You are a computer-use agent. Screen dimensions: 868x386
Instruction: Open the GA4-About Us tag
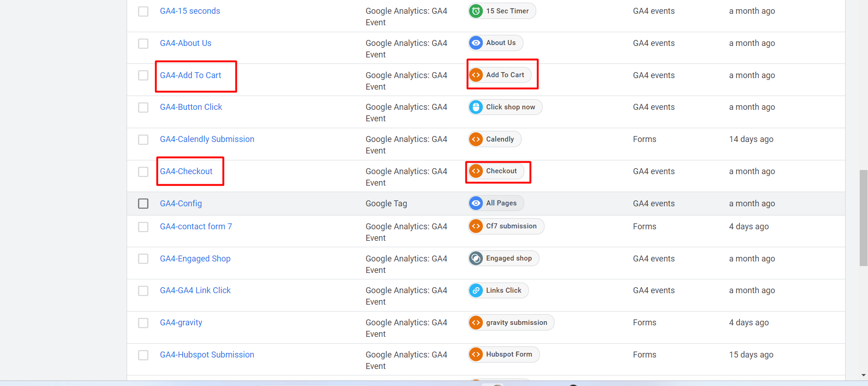point(185,43)
